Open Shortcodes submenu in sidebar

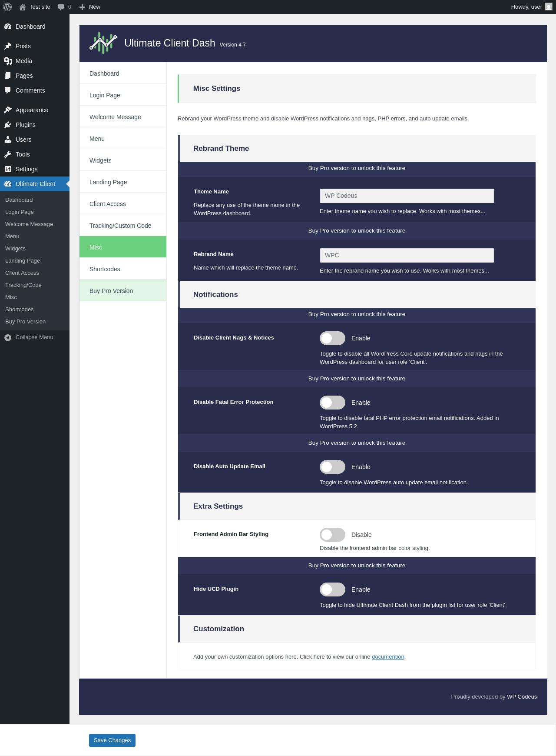[x=35, y=310]
